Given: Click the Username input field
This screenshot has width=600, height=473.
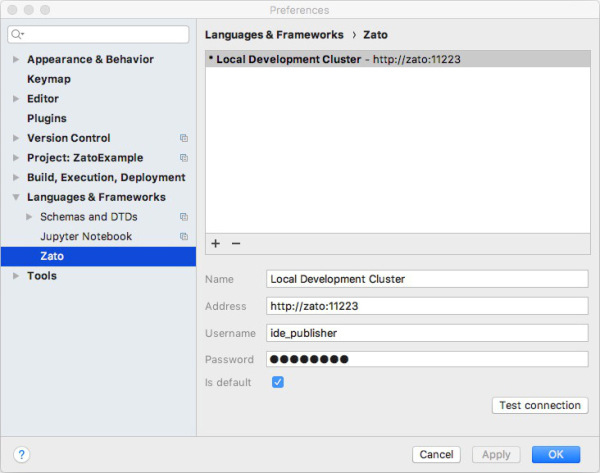Looking at the screenshot, I should pos(427,333).
